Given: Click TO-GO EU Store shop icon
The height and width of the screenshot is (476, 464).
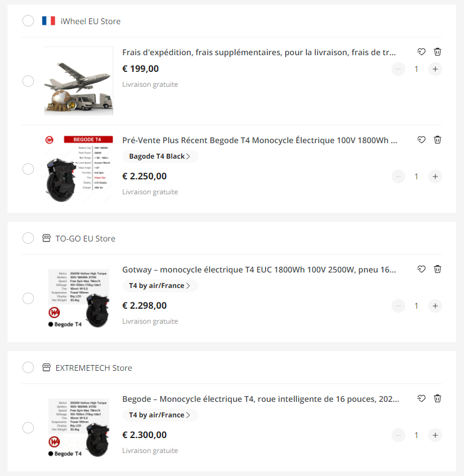Looking at the screenshot, I should pyautogui.click(x=47, y=239).
